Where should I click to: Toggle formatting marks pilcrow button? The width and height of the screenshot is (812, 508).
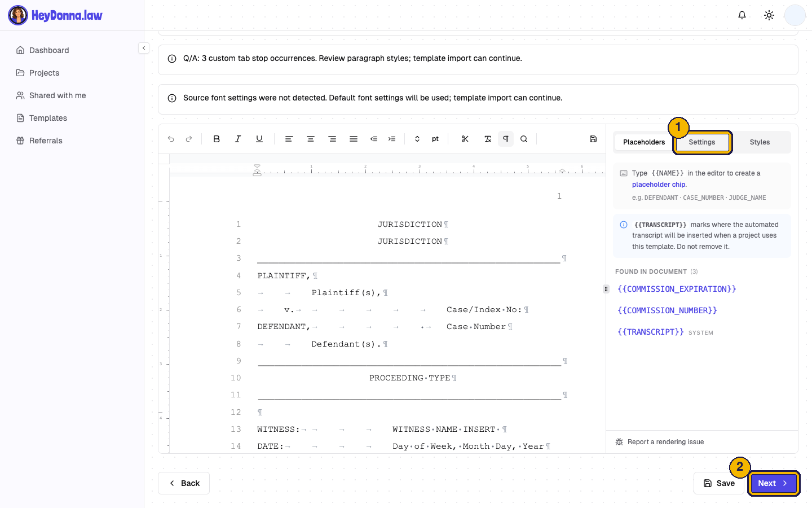click(506, 139)
